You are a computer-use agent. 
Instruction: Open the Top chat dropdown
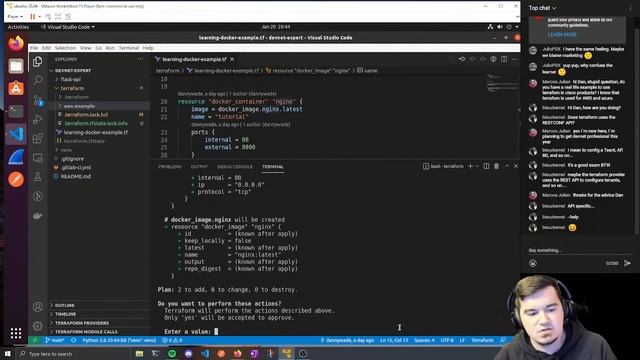[x=542, y=8]
